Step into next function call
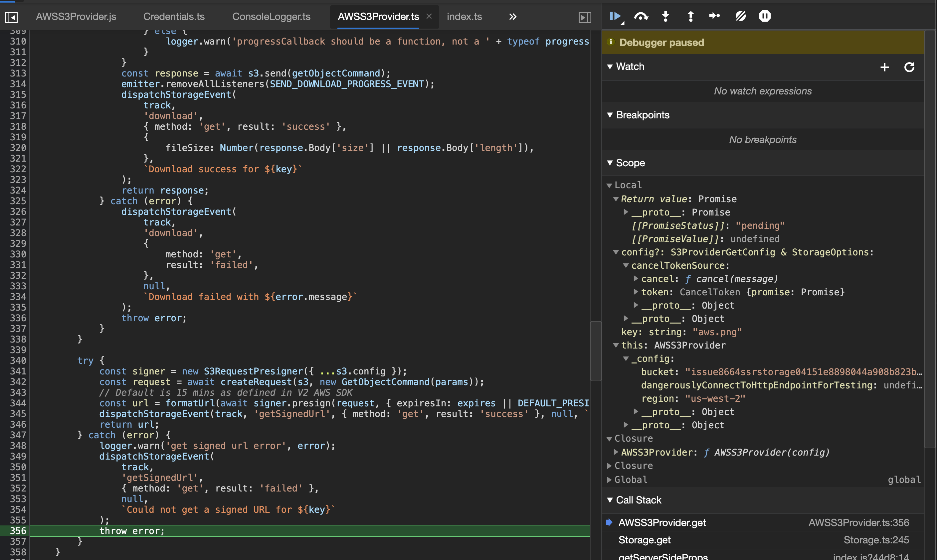The height and width of the screenshot is (560, 937). coord(665,16)
